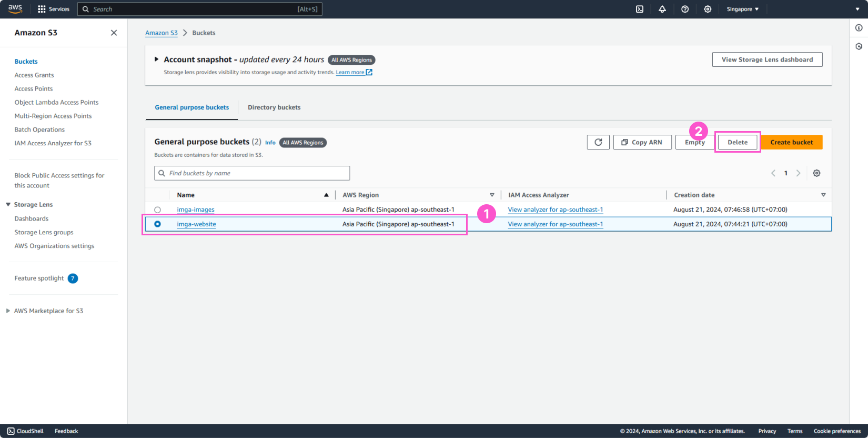Open Object Lambda Access Points
This screenshot has width=868, height=438.
(x=56, y=103)
